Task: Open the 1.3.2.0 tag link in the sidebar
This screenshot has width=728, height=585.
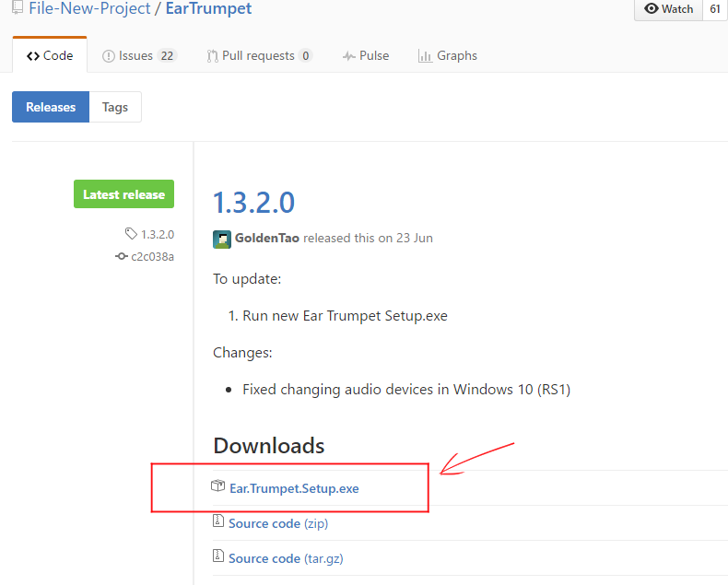Action: (x=158, y=235)
